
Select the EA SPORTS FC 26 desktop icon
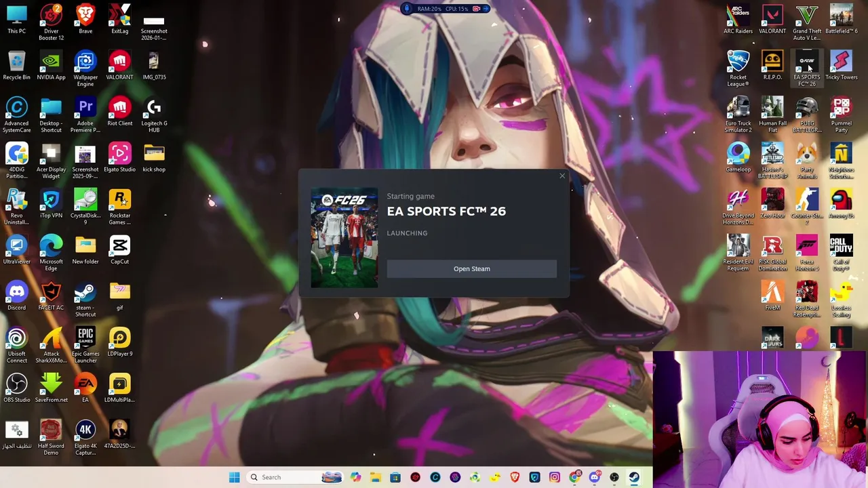tap(807, 68)
